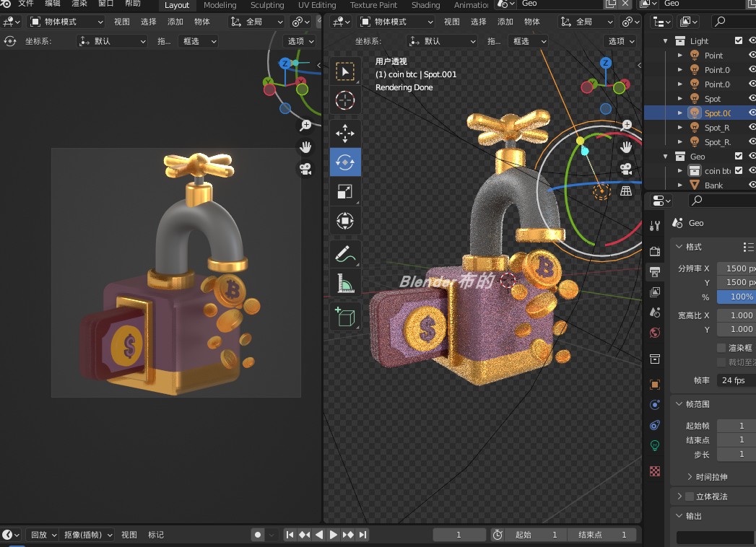Play the animation forward
This screenshot has width=756, height=547.
[x=333, y=535]
